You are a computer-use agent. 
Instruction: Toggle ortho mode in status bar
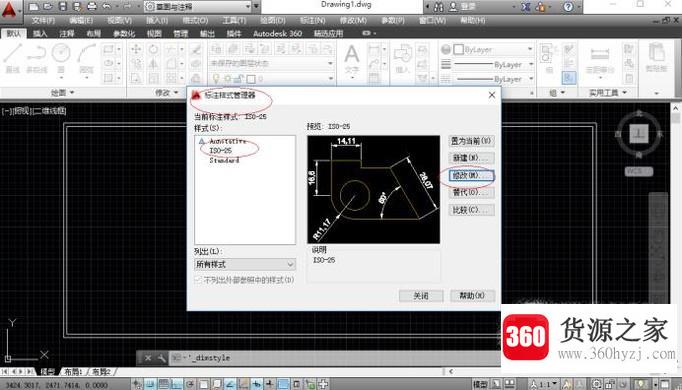[x=176, y=384]
